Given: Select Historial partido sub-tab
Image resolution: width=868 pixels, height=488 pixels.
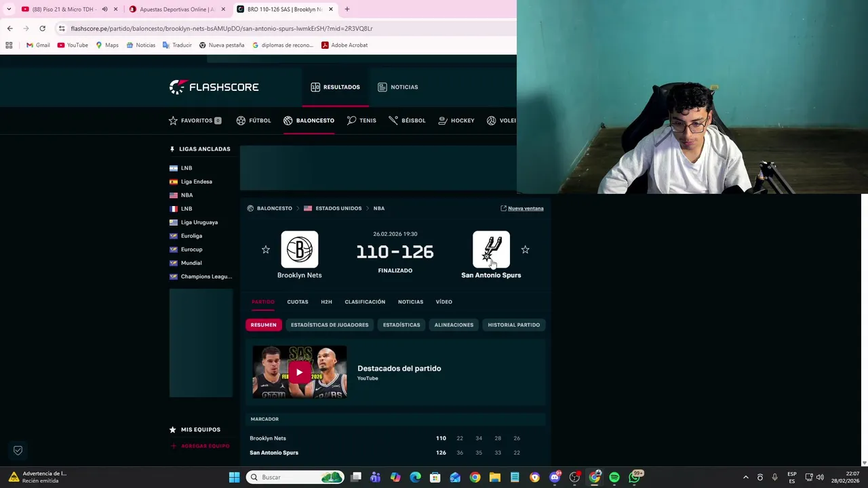Looking at the screenshot, I should [513, 325].
